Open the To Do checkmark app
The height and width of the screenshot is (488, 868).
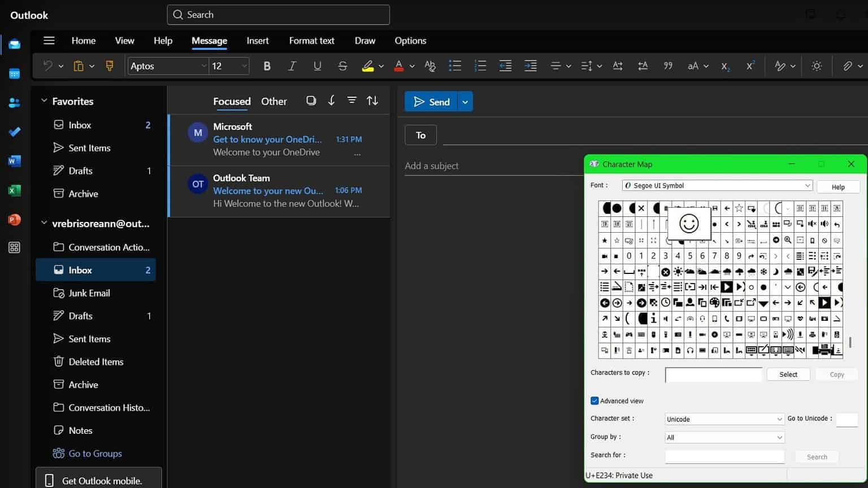pos(15,132)
